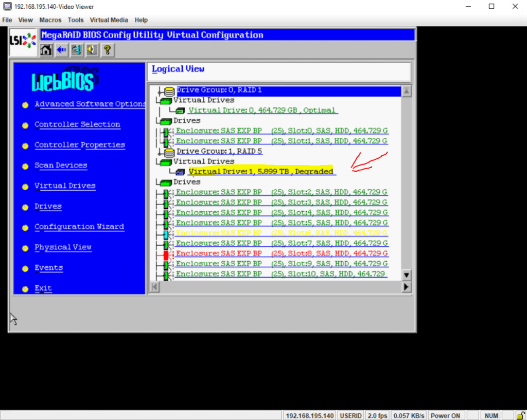Click the red failed Slot:8 drive icon
This screenshot has width=527, height=420.
(166, 255)
